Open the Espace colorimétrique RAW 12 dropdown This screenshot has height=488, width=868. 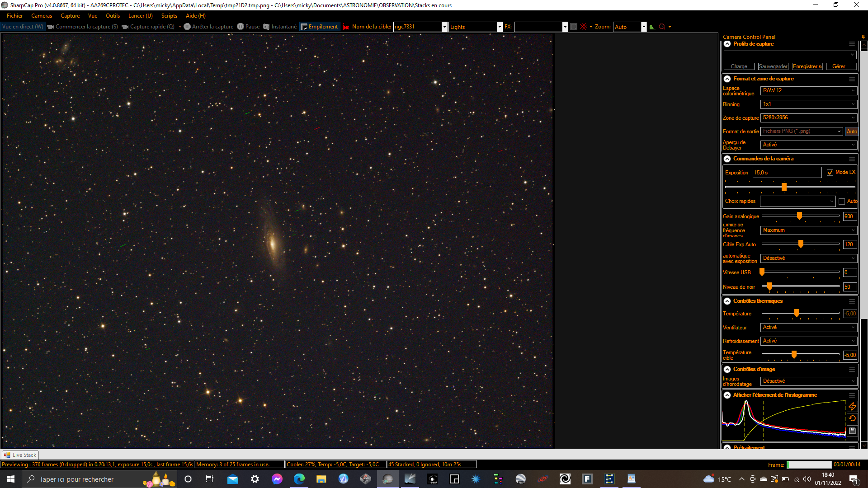pos(809,90)
